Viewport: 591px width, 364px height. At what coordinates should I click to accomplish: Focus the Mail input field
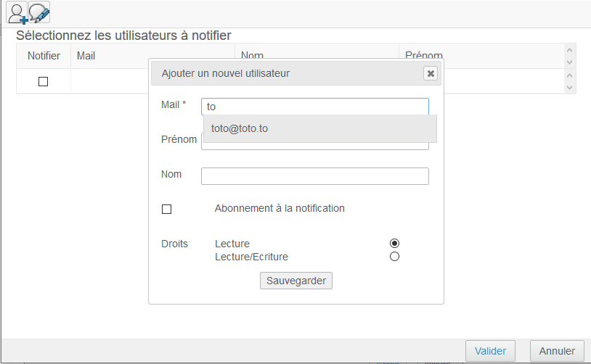click(x=314, y=107)
